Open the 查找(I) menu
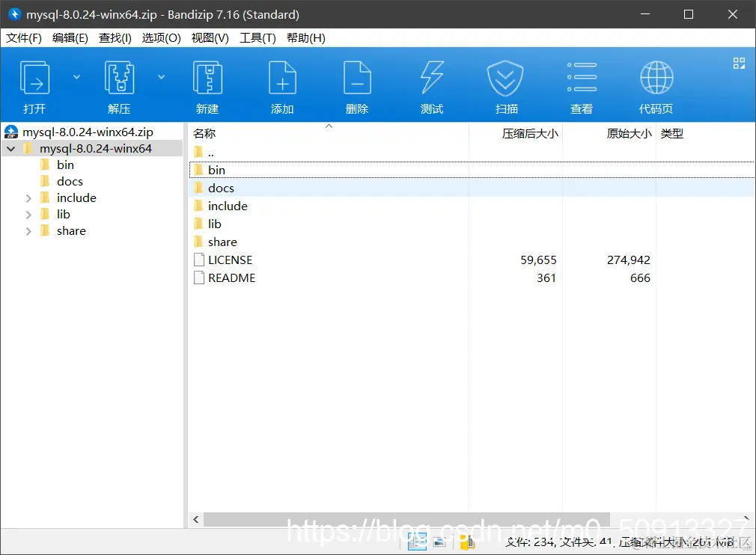 click(x=115, y=38)
